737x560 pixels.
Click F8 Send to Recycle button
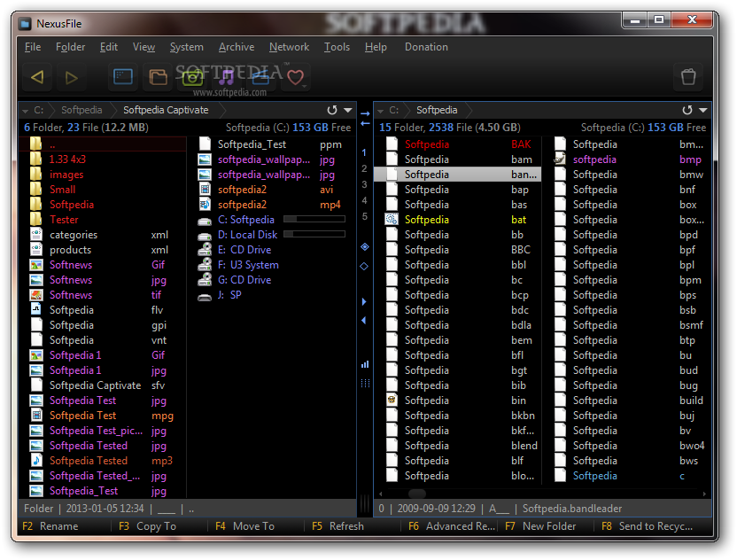pyautogui.click(x=648, y=526)
